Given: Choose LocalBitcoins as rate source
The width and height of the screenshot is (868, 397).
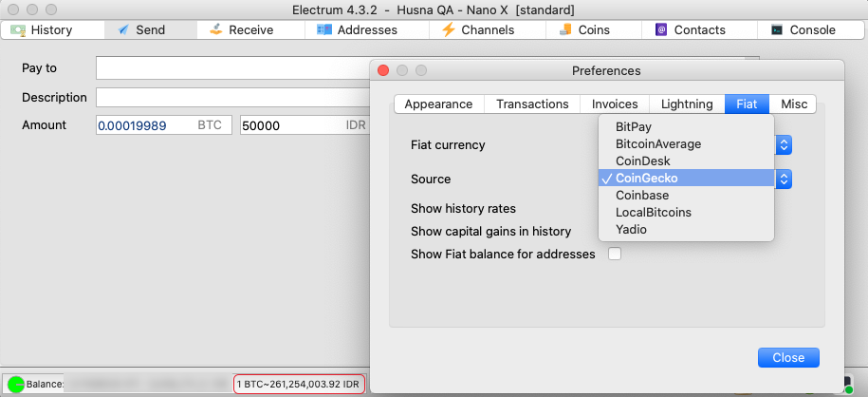Looking at the screenshot, I should [686, 213].
